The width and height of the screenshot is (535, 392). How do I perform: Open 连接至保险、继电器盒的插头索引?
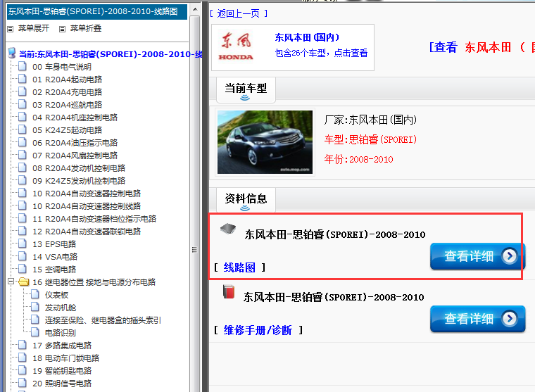pos(103,320)
